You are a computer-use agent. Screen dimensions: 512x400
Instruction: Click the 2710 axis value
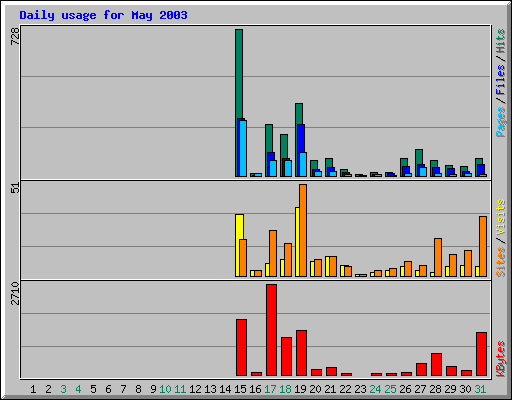pos(15,293)
